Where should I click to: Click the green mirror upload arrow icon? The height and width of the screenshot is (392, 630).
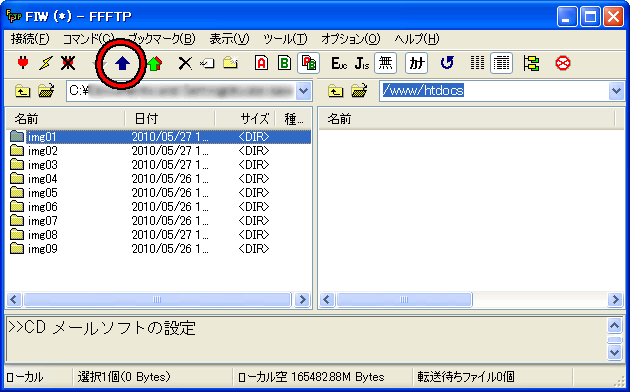click(155, 63)
